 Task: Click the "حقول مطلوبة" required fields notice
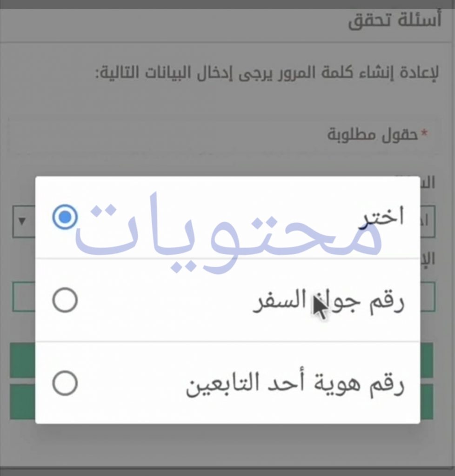[x=372, y=134]
